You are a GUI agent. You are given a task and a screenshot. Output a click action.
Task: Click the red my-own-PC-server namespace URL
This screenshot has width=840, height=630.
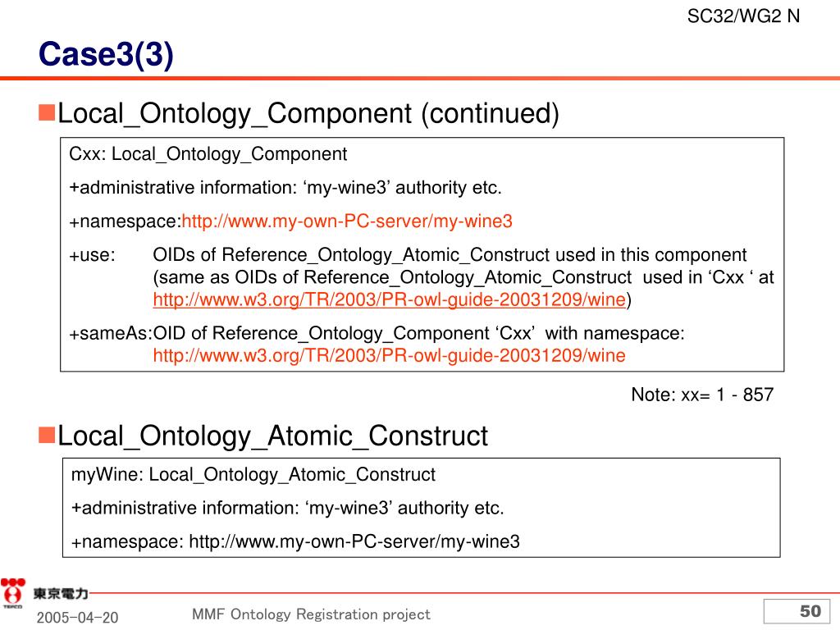pos(347,221)
